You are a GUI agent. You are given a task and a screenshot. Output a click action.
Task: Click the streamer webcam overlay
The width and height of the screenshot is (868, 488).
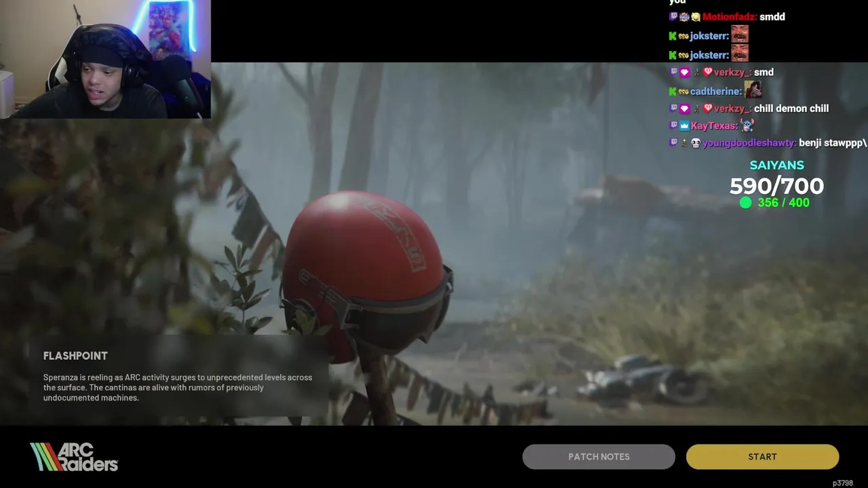click(x=105, y=60)
